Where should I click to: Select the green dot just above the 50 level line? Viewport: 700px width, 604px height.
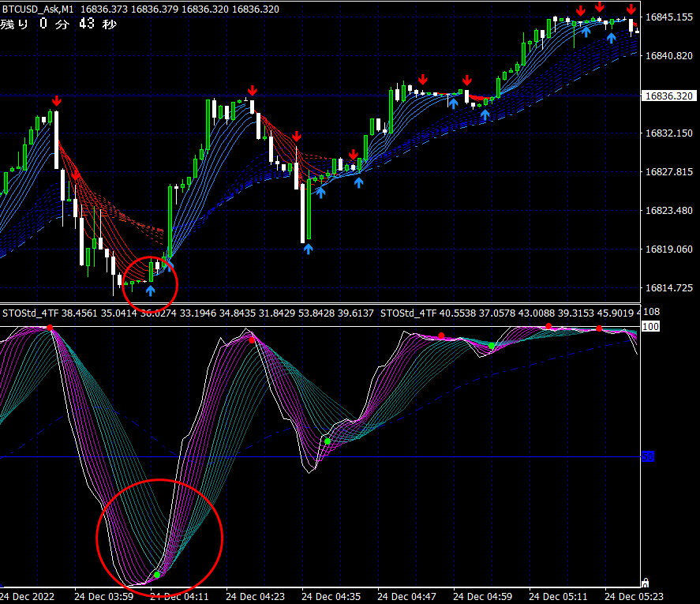(328, 441)
